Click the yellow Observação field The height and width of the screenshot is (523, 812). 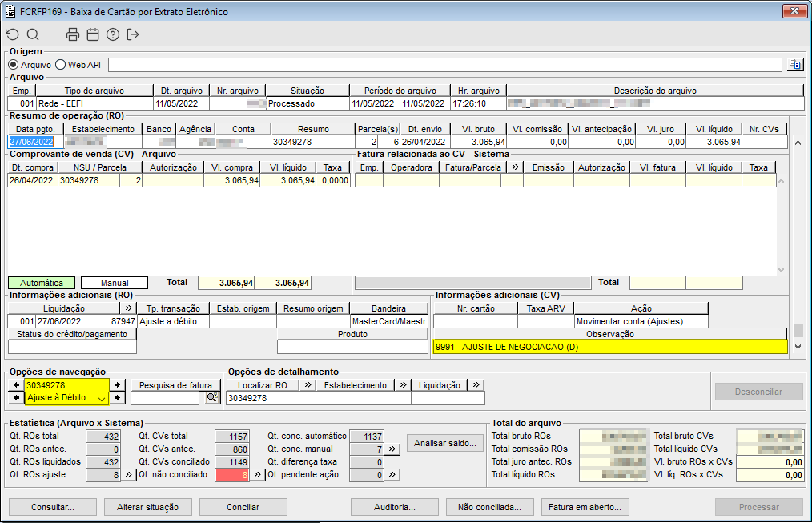click(x=610, y=347)
